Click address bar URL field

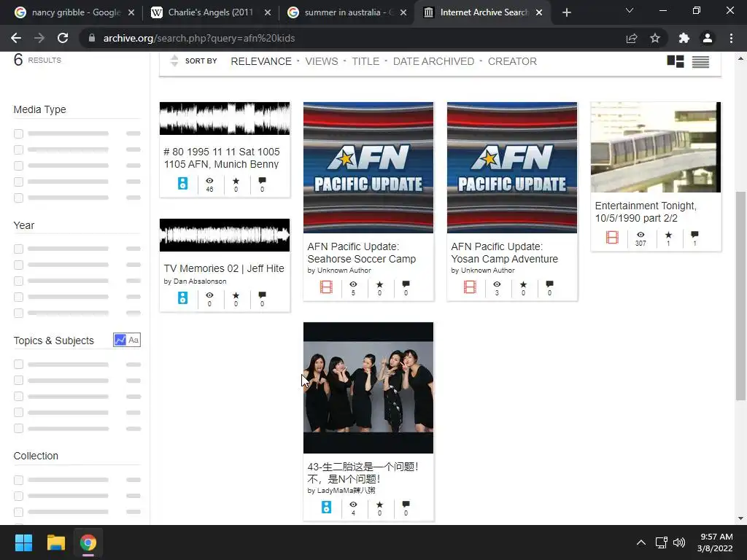[352, 38]
